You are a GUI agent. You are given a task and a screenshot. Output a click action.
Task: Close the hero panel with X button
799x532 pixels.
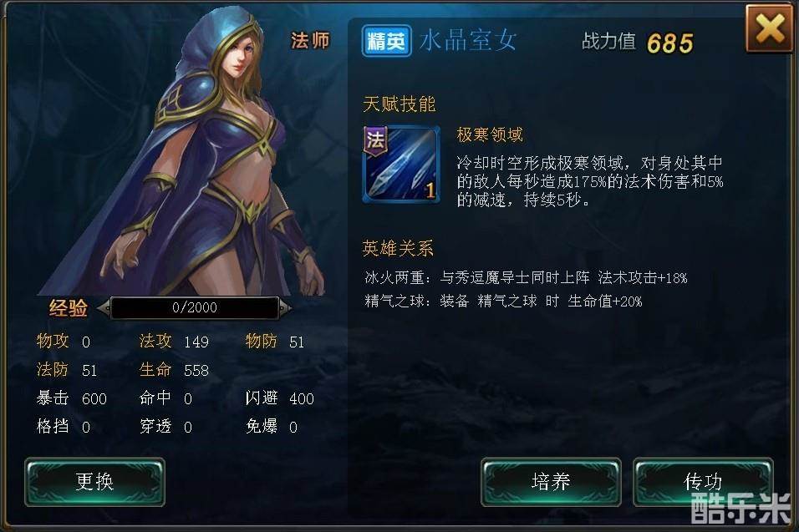[x=771, y=28]
